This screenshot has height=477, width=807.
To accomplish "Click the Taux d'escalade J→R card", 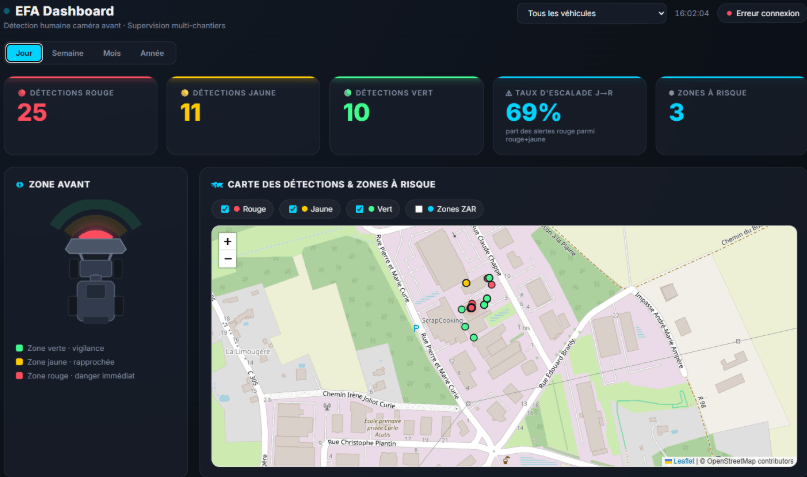I will [570, 116].
